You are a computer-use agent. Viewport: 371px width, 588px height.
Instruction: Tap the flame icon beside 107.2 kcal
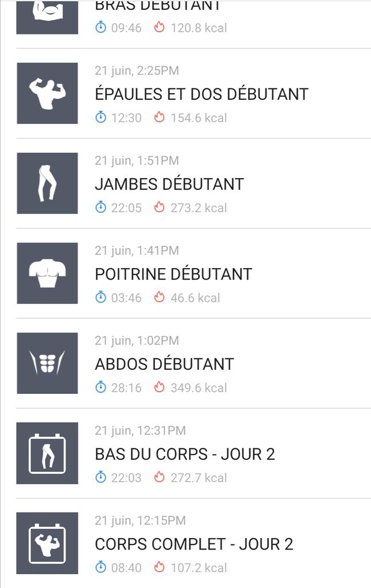[160, 567]
